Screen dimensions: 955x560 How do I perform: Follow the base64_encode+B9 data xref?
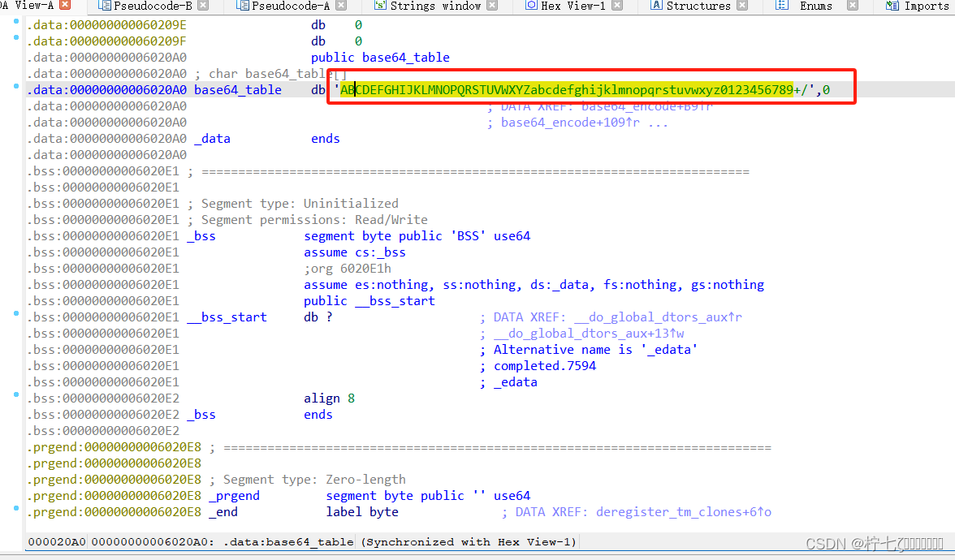pos(646,106)
